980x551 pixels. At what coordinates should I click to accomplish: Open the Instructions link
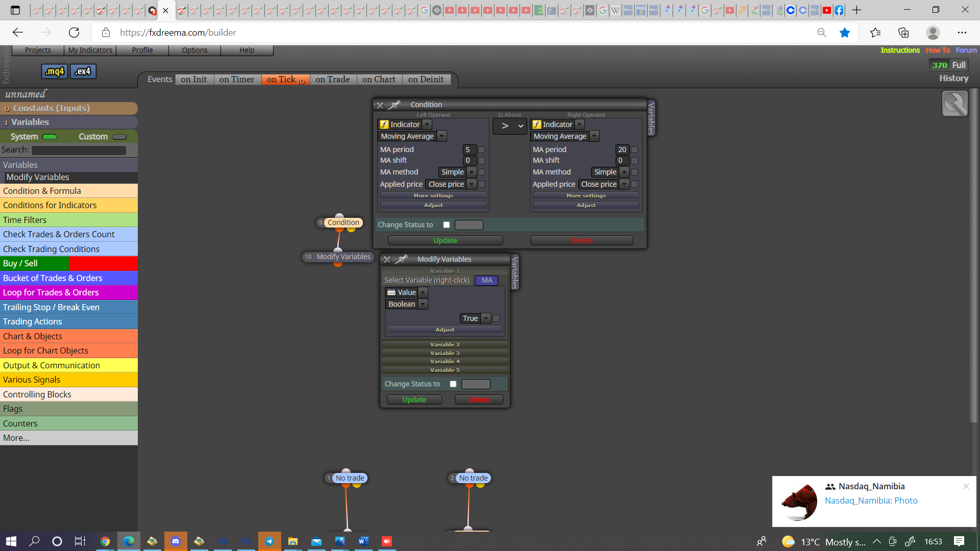[900, 50]
